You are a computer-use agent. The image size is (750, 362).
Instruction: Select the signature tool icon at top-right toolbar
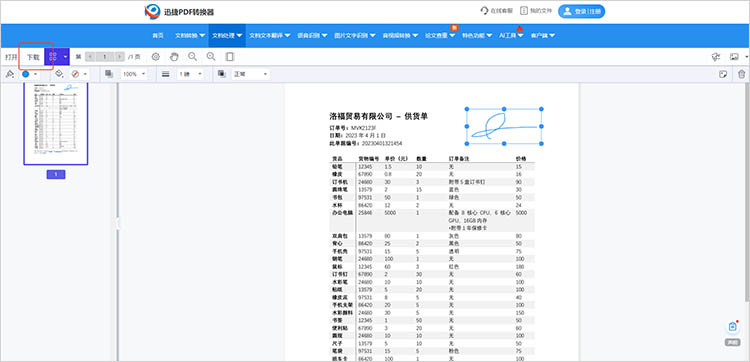716,57
